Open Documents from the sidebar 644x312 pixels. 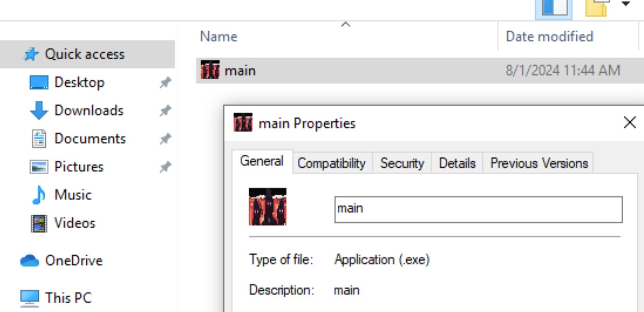(x=90, y=139)
